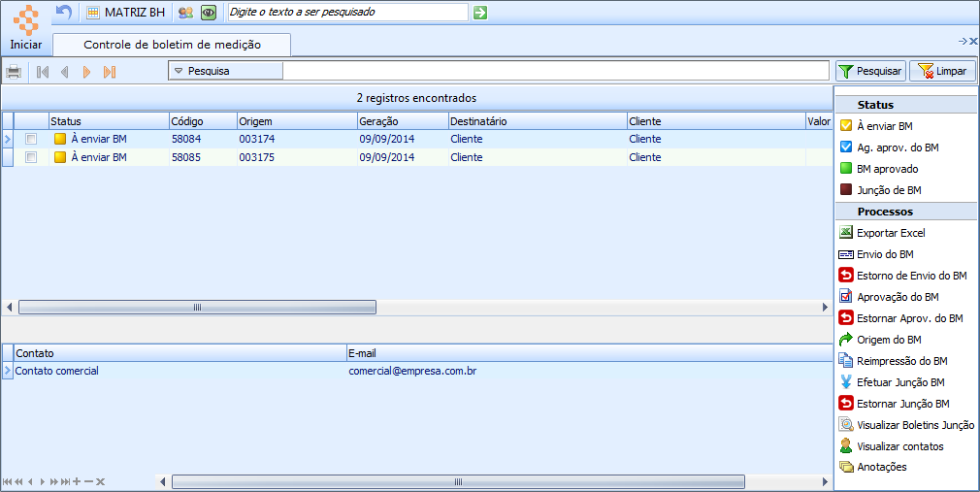Click left scroll arrow of upper grid
This screenshot has width=980, height=492.
point(10,307)
